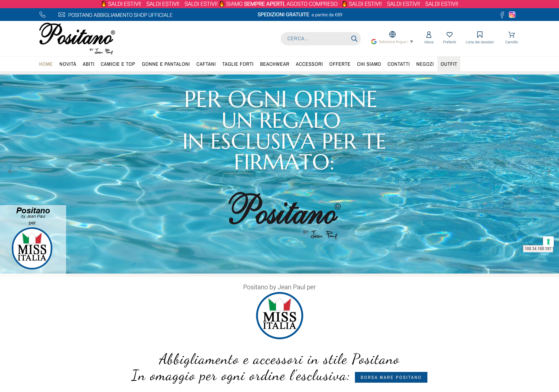Open TAGLIE FORTI menu item
This screenshot has height=392, width=559.
pos(238,64)
